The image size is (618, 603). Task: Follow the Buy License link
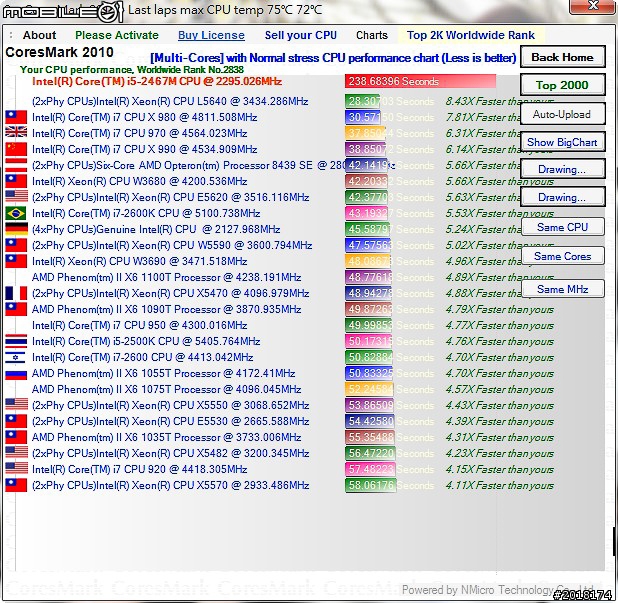pyautogui.click(x=211, y=35)
